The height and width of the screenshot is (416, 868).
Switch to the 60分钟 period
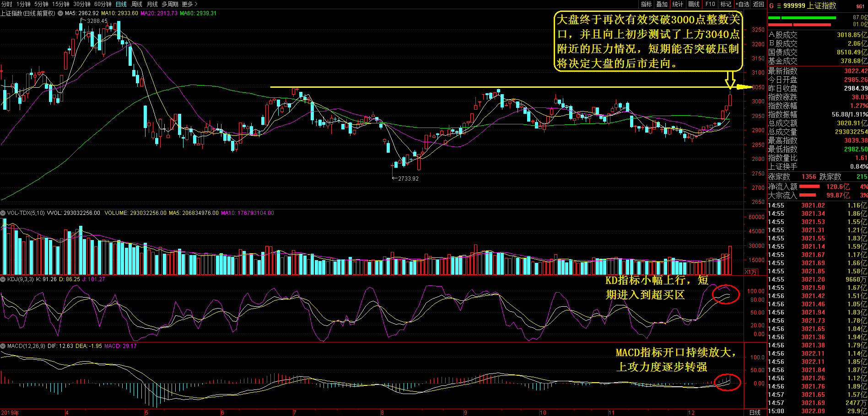[103, 4]
